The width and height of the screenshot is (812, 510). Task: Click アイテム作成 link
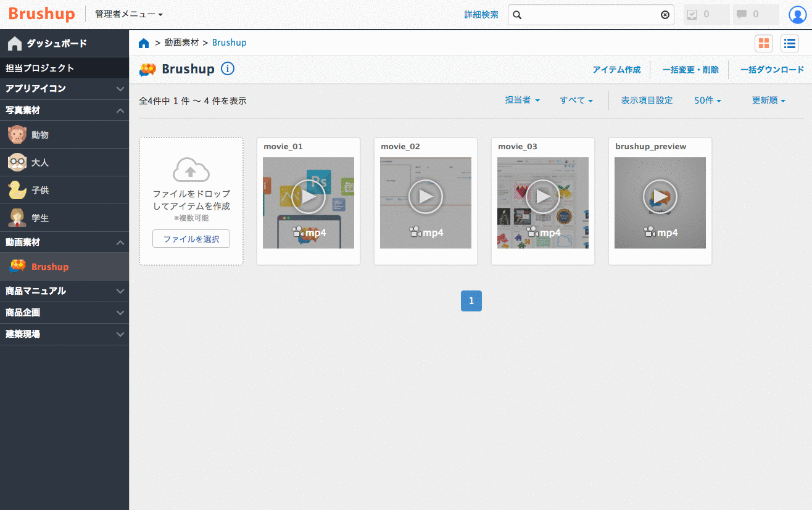[616, 70]
